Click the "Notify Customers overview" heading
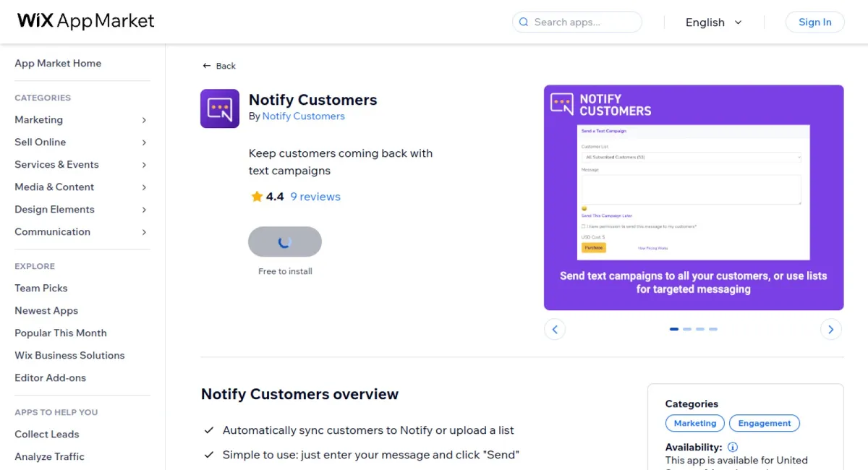The height and width of the screenshot is (470, 868). (x=299, y=394)
